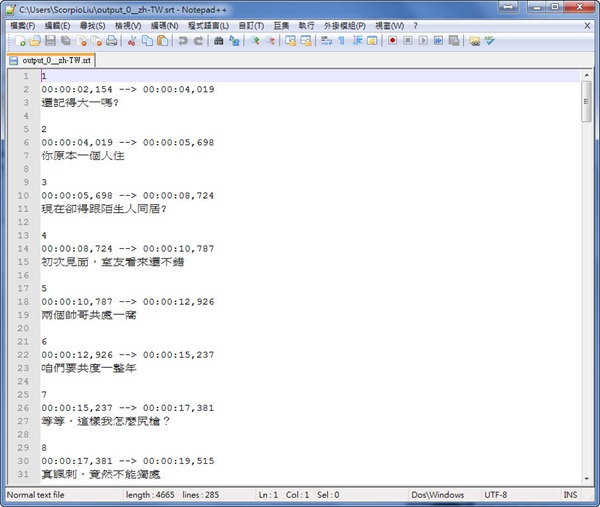Screen dimensions: 600x507
Task: Click timestamp 00:00:08,724 --> 00:00:10,787
Action: pos(128,249)
